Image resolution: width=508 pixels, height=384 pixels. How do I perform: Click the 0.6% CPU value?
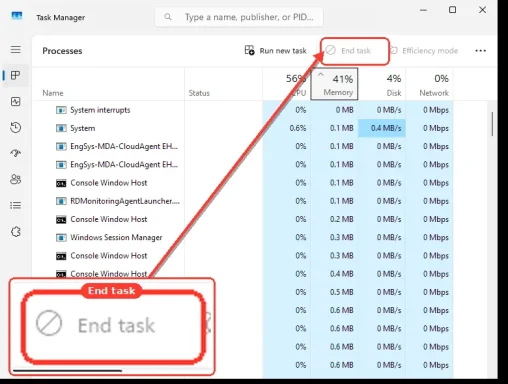[298, 128]
